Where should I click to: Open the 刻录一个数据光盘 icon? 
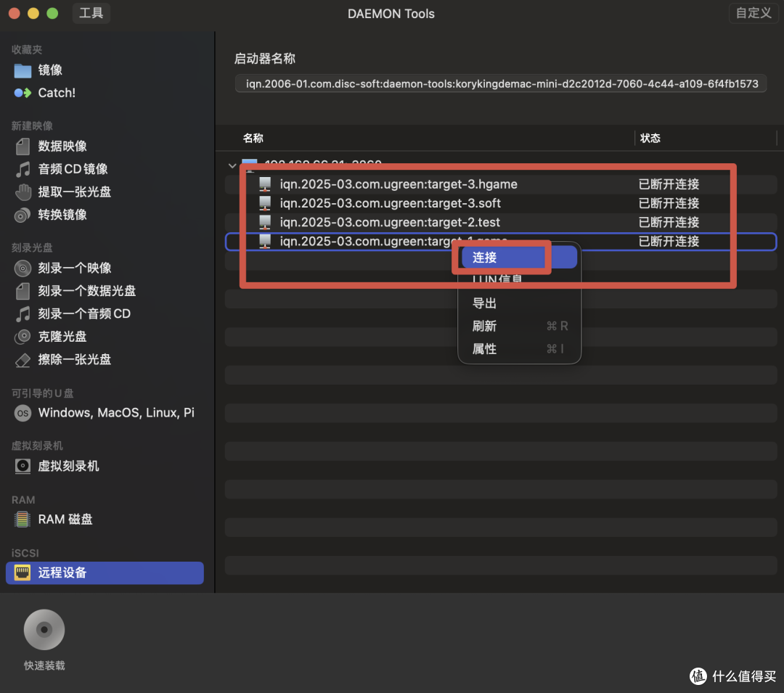(x=23, y=291)
